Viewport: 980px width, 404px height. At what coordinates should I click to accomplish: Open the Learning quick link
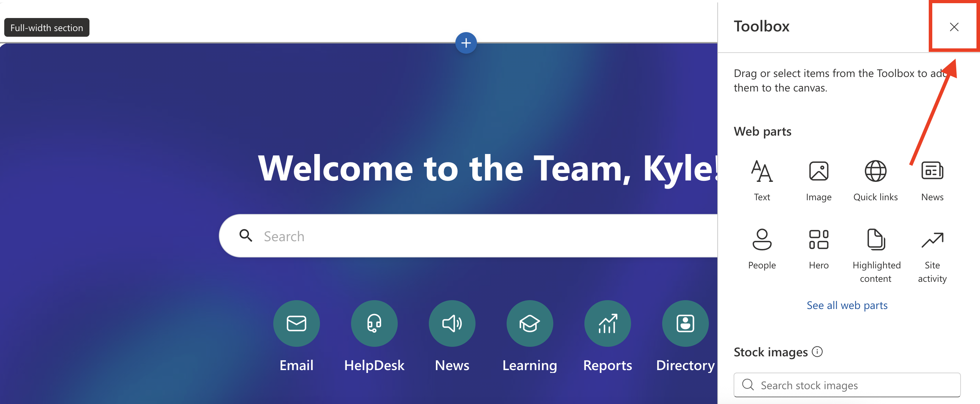(x=529, y=323)
